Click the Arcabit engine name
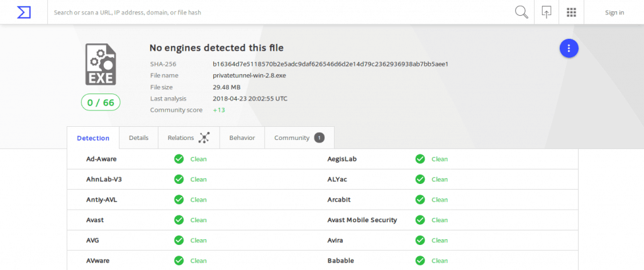The image size is (644, 270). click(x=339, y=200)
